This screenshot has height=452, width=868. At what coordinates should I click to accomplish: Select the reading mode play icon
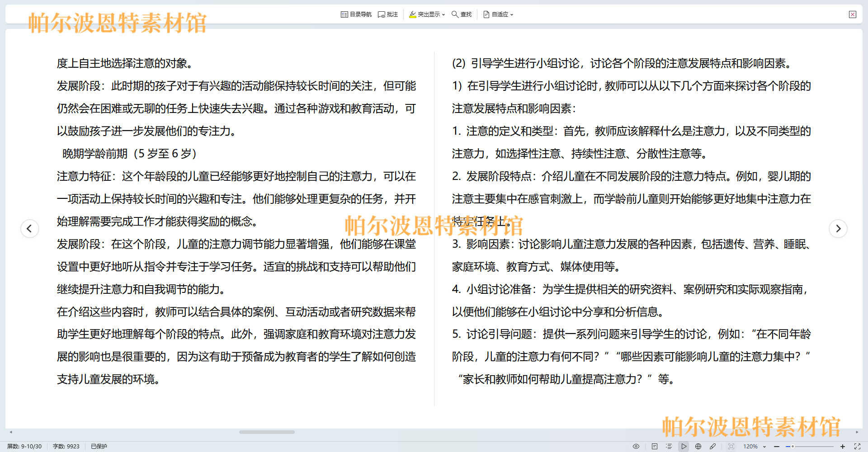point(684,446)
